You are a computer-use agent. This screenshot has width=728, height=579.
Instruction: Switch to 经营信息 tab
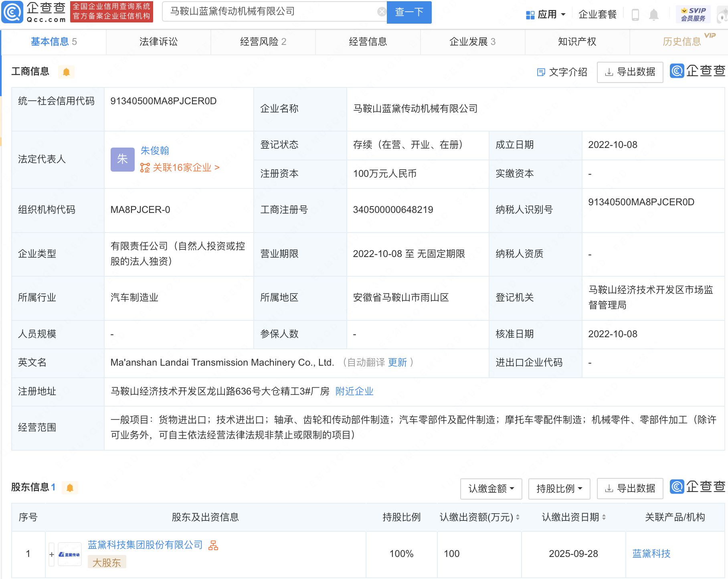pyautogui.click(x=368, y=42)
